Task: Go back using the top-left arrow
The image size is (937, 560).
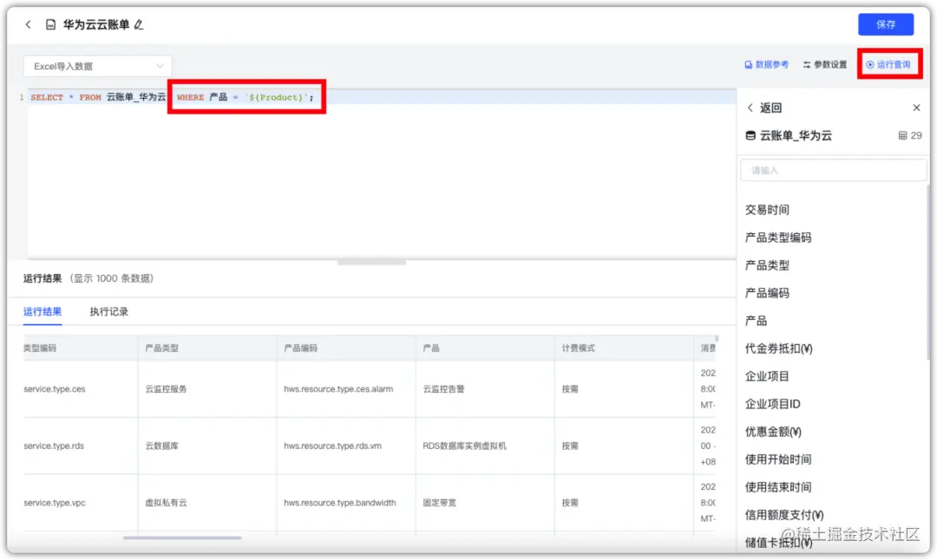Action: [x=28, y=24]
